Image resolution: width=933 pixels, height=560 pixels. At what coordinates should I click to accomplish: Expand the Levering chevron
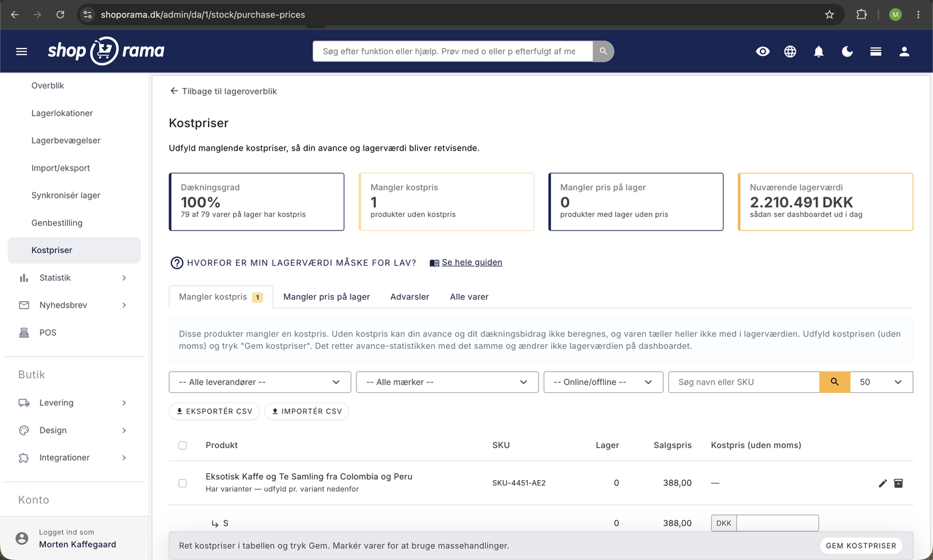tap(124, 403)
